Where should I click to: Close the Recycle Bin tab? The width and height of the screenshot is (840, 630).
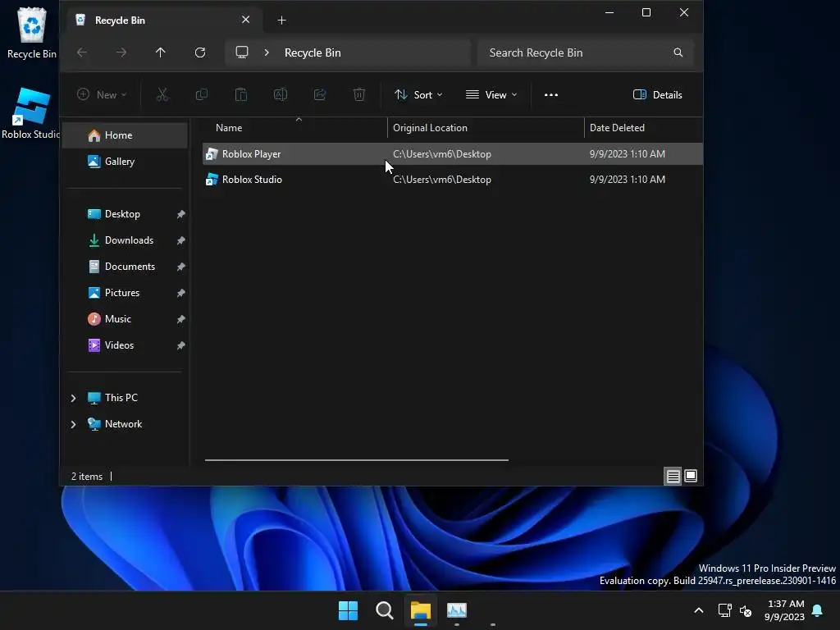point(246,20)
